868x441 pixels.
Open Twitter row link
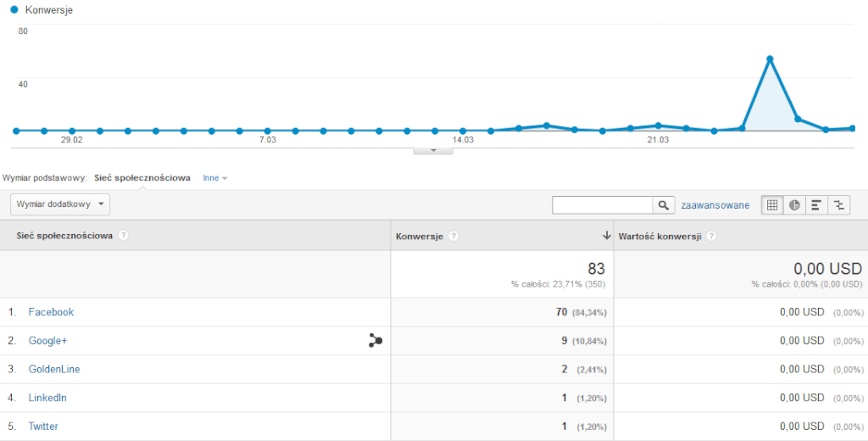click(43, 426)
